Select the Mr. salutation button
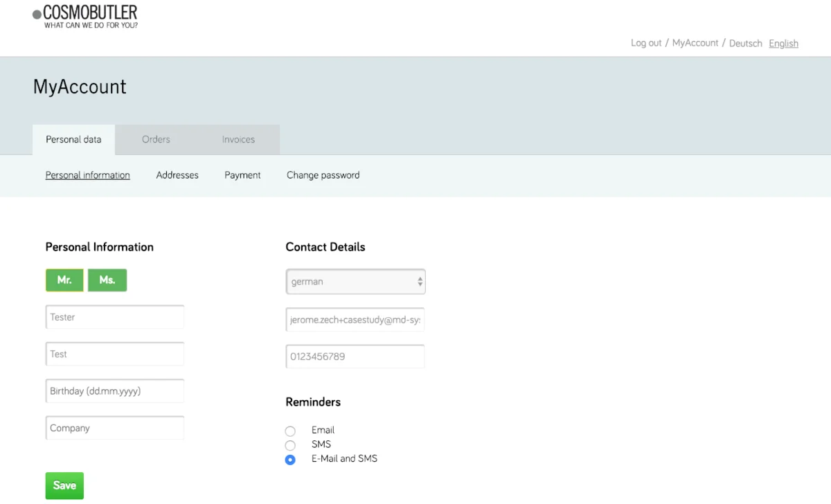This screenshot has height=504, width=831. [64, 280]
